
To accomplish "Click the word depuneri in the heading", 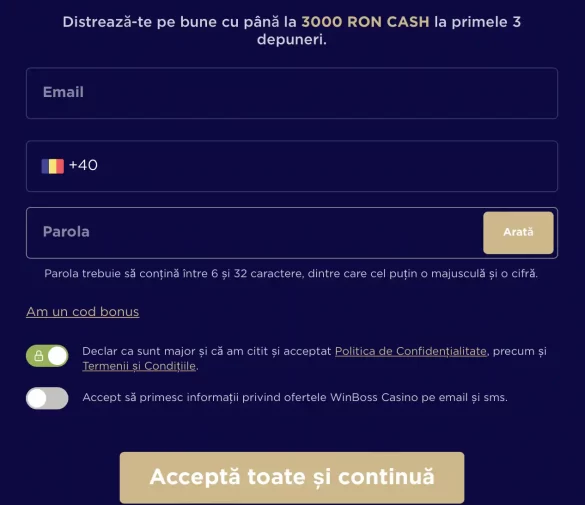I will click(291, 40).
